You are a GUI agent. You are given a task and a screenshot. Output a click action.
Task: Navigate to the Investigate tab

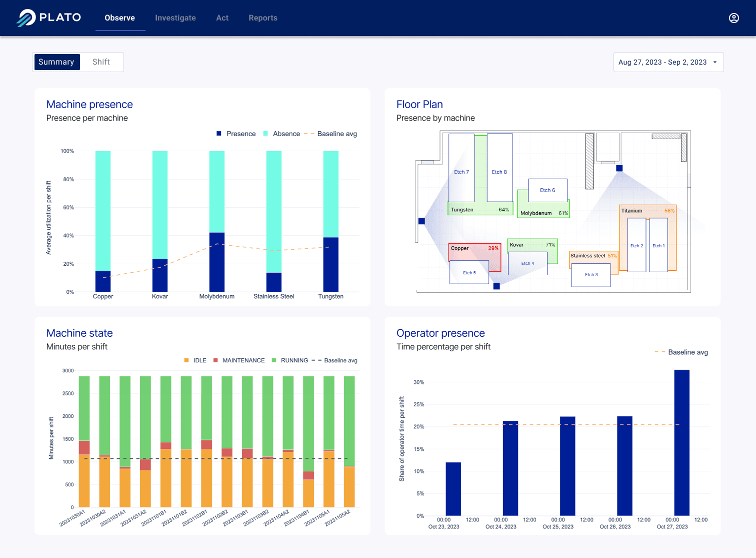[175, 18]
